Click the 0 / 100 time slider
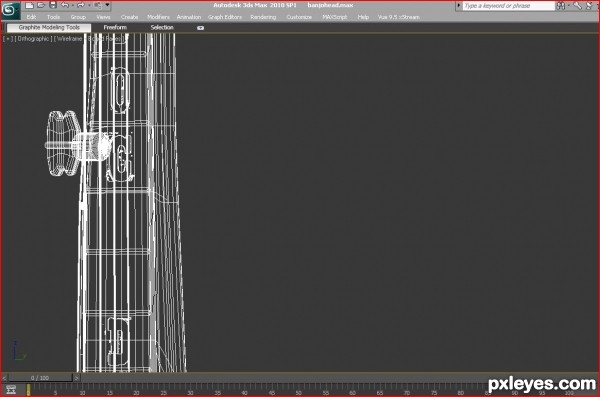 40,378
